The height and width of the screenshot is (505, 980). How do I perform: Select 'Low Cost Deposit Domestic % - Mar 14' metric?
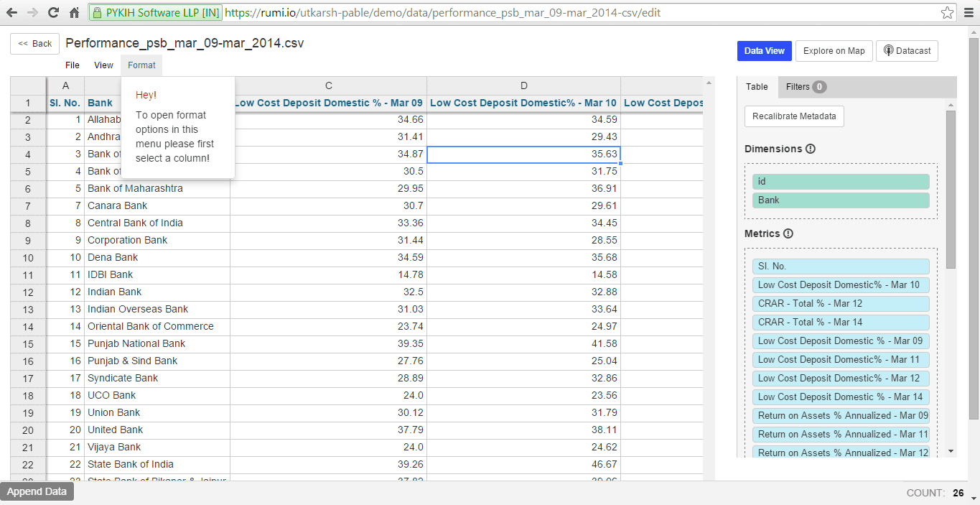[x=841, y=397]
